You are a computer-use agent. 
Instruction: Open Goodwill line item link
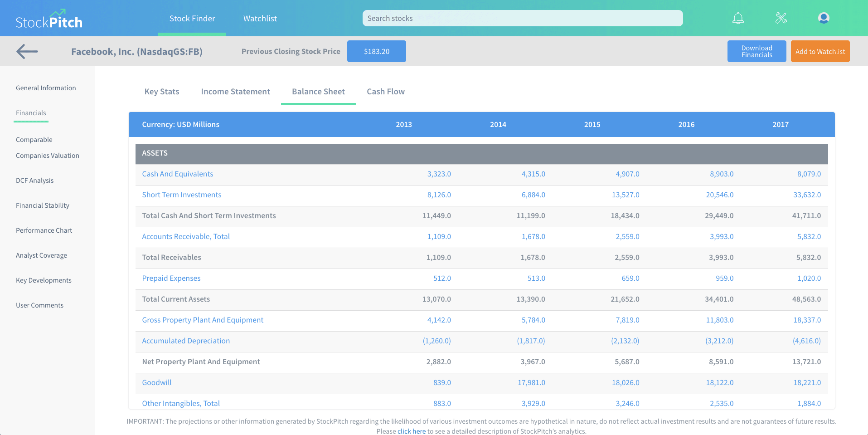(157, 383)
